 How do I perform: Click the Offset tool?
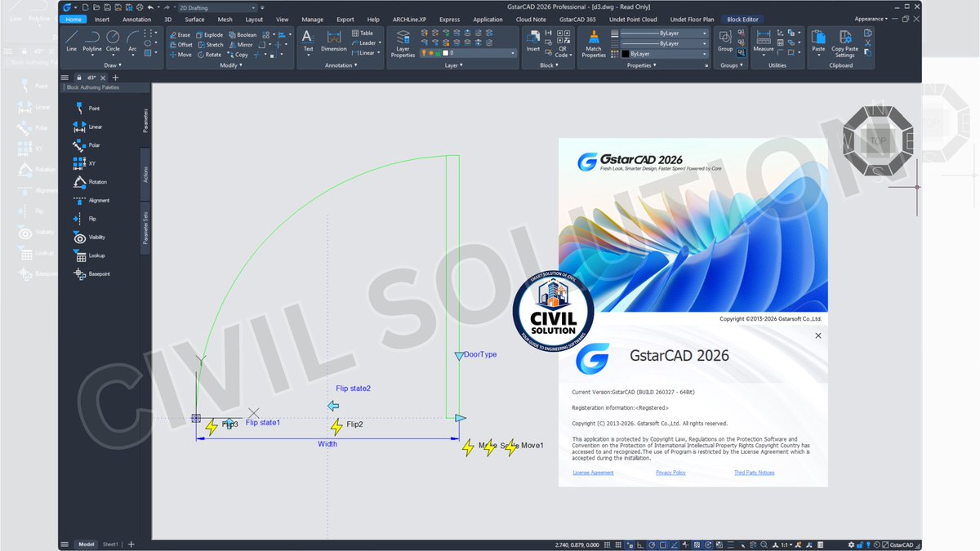(181, 45)
